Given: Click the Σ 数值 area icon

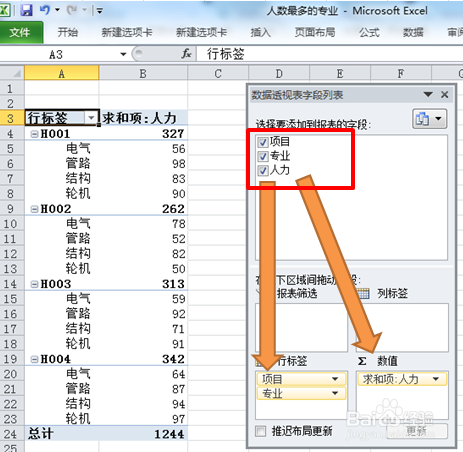Looking at the screenshot, I should point(362,361).
